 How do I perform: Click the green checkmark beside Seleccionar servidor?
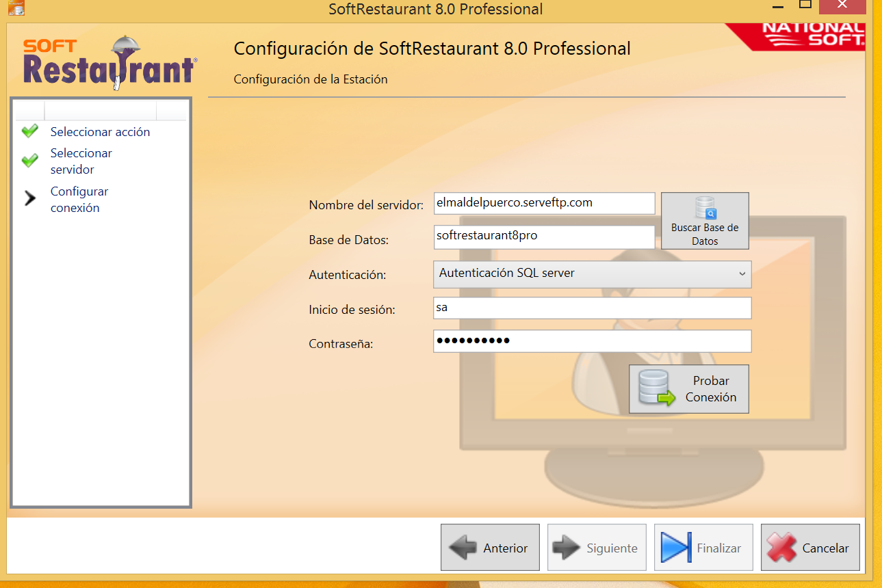point(29,161)
